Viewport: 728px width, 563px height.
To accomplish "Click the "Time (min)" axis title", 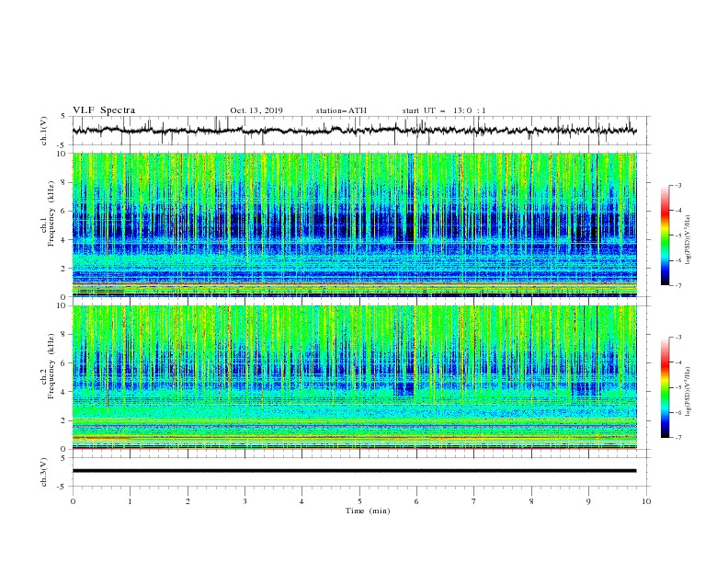I will (x=368, y=511).
